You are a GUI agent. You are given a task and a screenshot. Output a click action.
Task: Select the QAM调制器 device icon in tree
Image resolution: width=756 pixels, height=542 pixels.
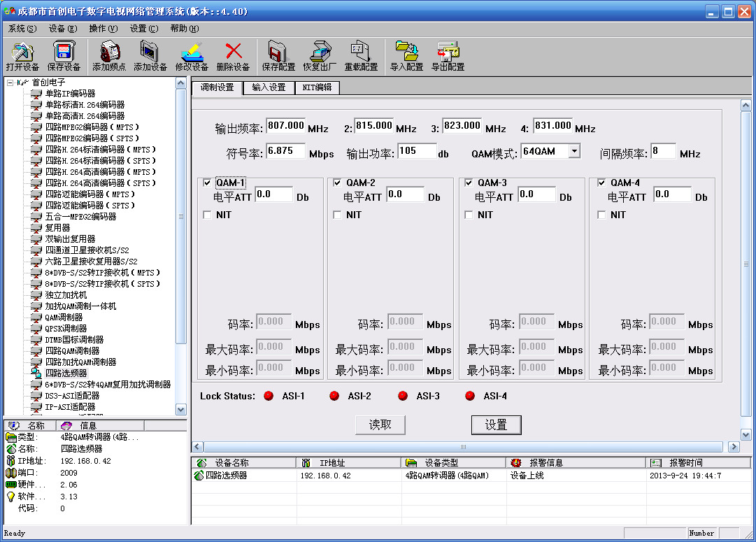point(36,318)
